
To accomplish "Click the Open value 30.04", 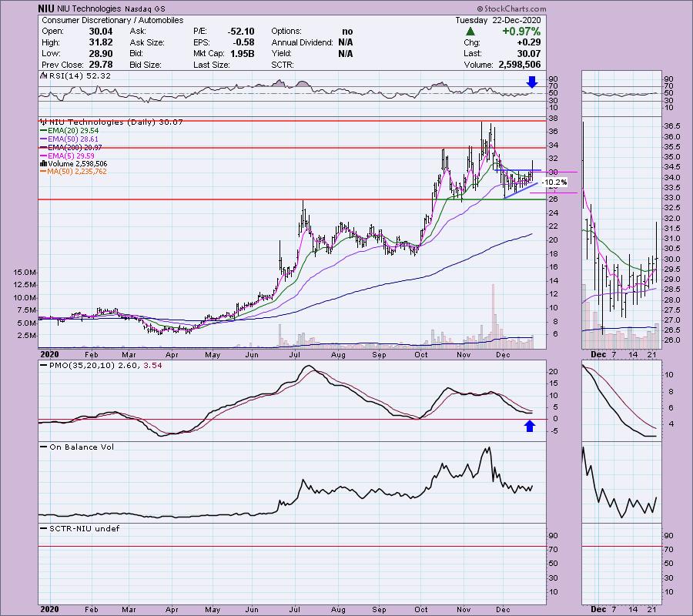I will (x=101, y=32).
